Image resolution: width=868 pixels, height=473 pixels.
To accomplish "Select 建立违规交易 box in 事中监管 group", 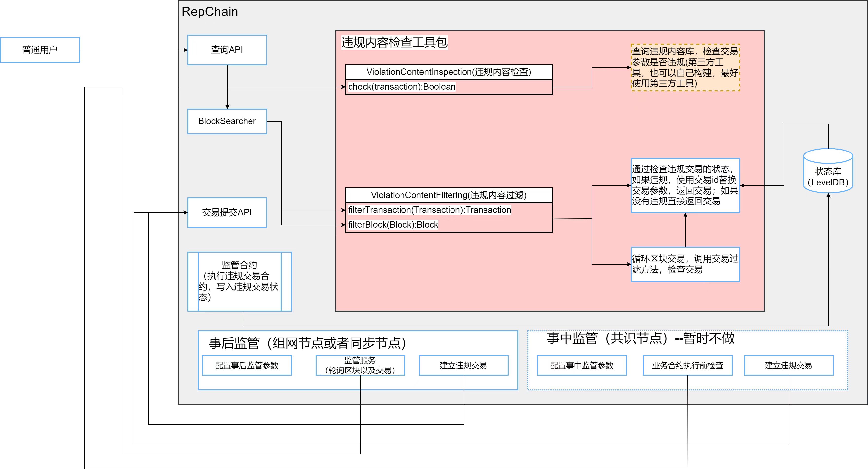I will 789,365.
